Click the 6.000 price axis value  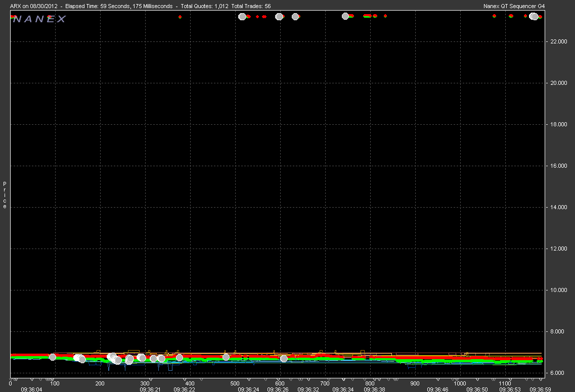(557, 373)
